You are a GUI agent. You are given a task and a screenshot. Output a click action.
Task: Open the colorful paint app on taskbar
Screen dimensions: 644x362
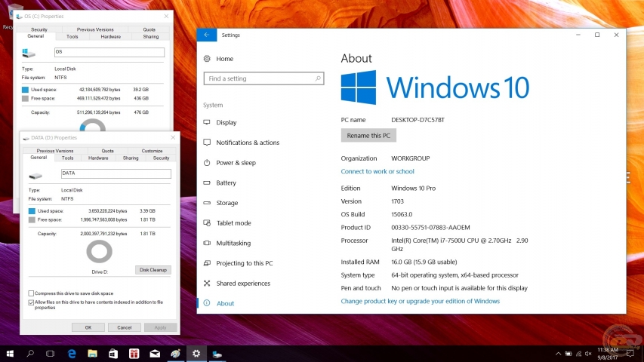coord(175,354)
